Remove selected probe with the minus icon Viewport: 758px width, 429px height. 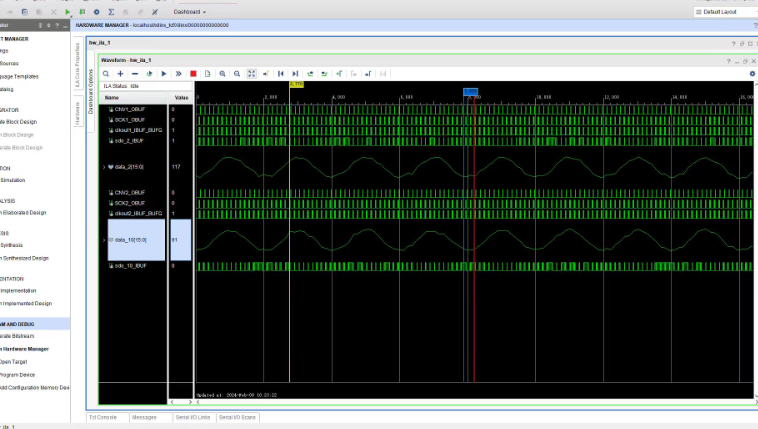pyautogui.click(x=135, y=74)
